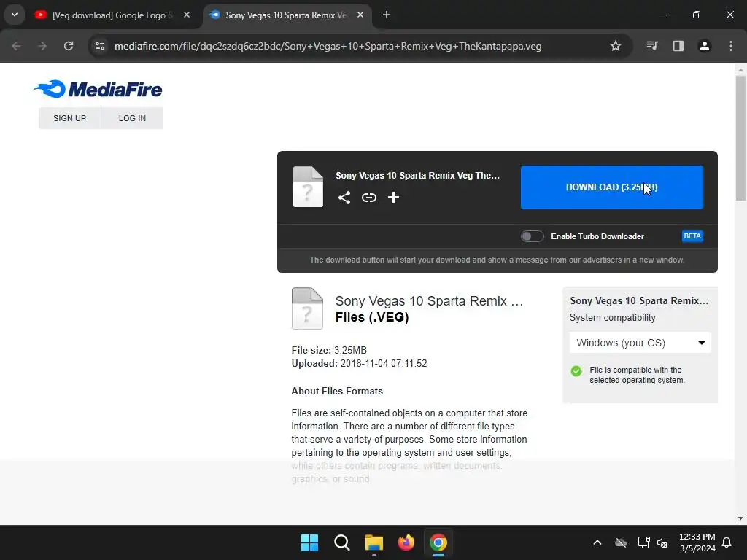The width and height of the screenshot is (747, 560).
Task: Show hidden system tray icons
Action: coord(597,542)
